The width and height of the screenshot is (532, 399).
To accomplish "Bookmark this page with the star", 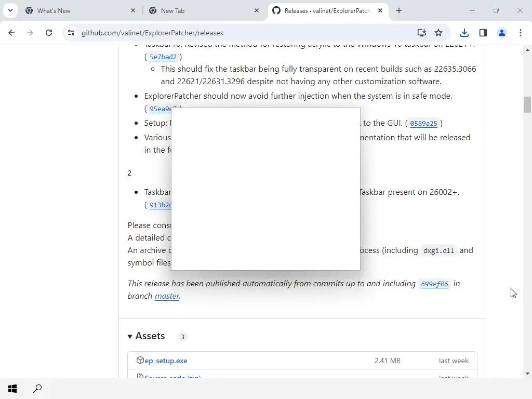I will 438,33.
